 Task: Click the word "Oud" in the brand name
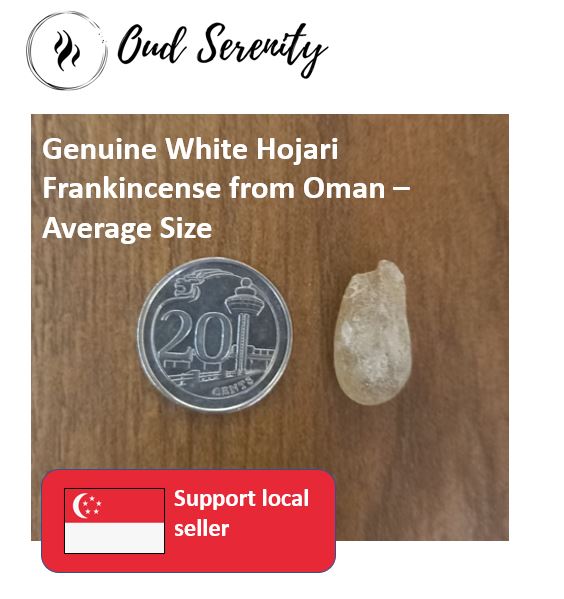point(152,45)
